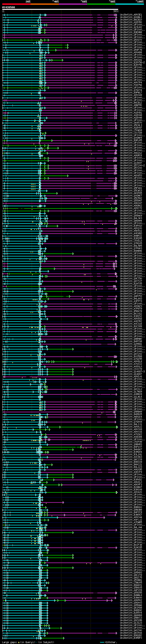146x644 pixels.
Task: Open hit UniRef100_A9V3E1
Action: pyautogui.click(x=131, y=15)
